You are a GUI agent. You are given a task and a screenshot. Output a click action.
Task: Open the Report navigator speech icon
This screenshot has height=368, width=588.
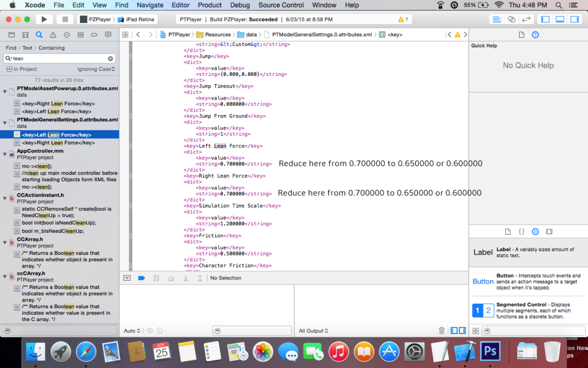[108, 34]
